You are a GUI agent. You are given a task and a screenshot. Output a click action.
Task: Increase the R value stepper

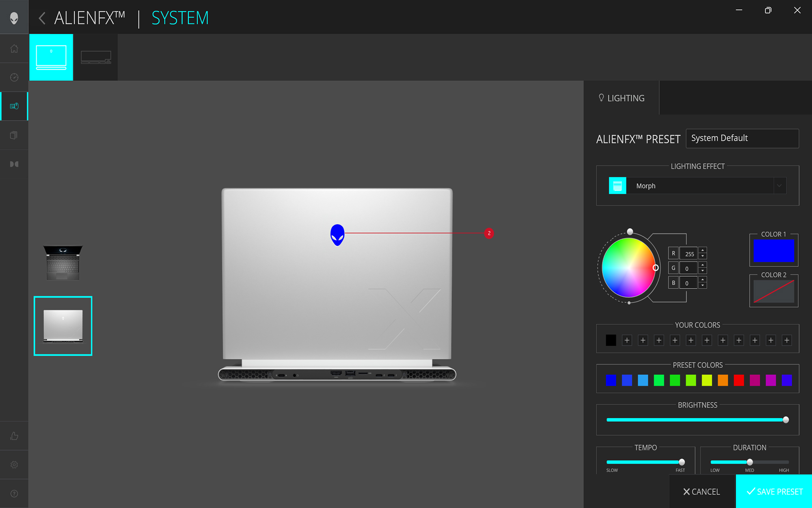(703, 250)
